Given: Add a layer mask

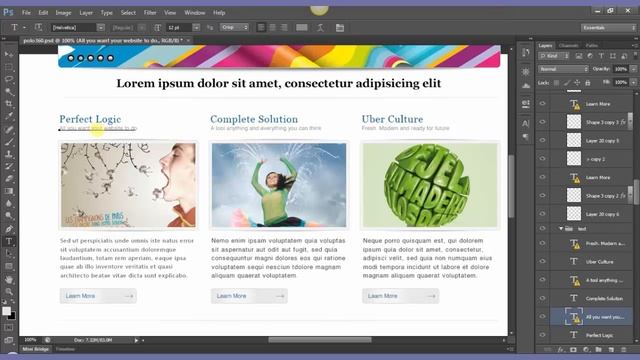Looking at the screenshot, I should [x=573, y=350].
